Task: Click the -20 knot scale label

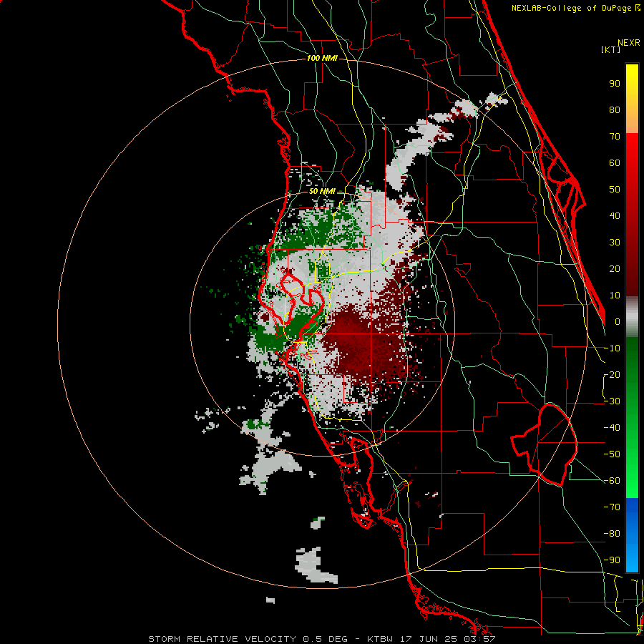Action: (x=612, y=375)
